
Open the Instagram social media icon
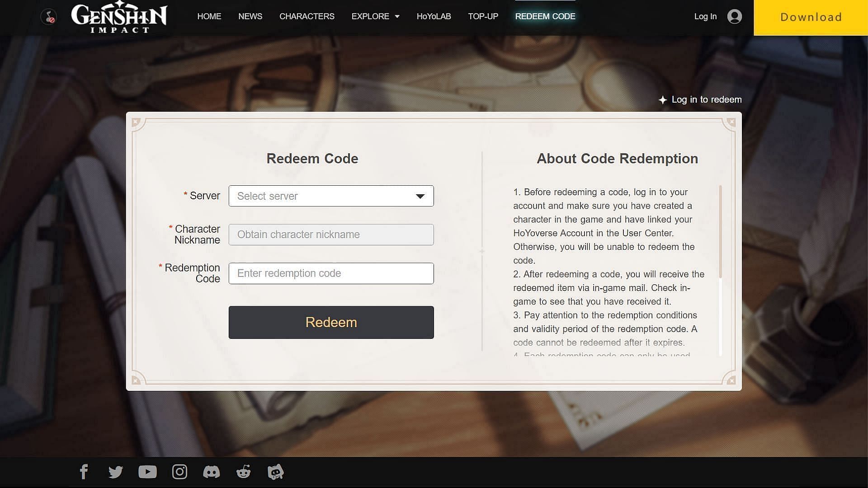pos(179,471)
